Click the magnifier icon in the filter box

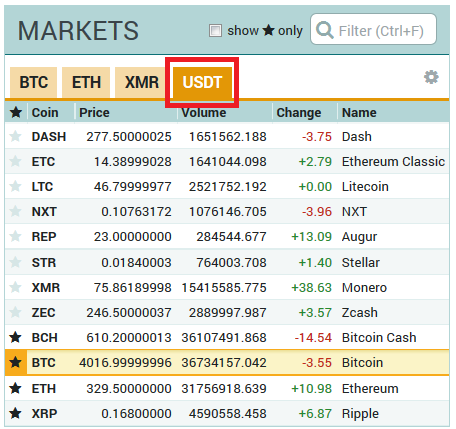[325, 30]
